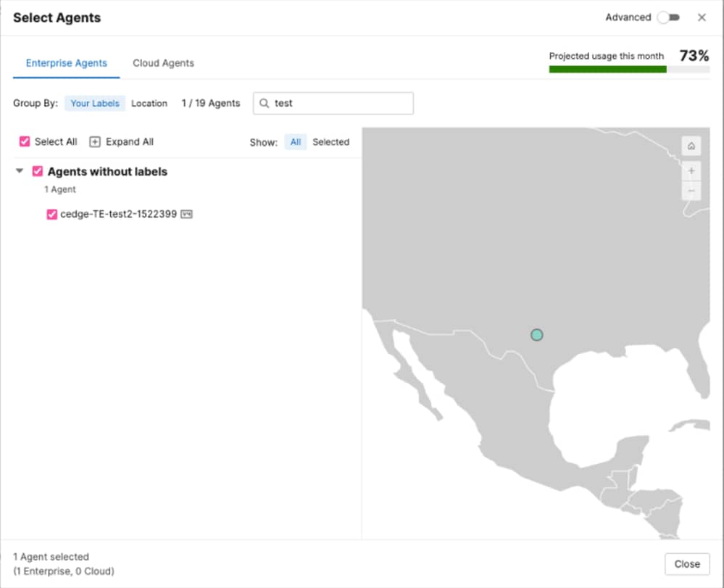Zoom out on the map
The height and width of the screenshot is (588, 724).
(x=691, y=191)
